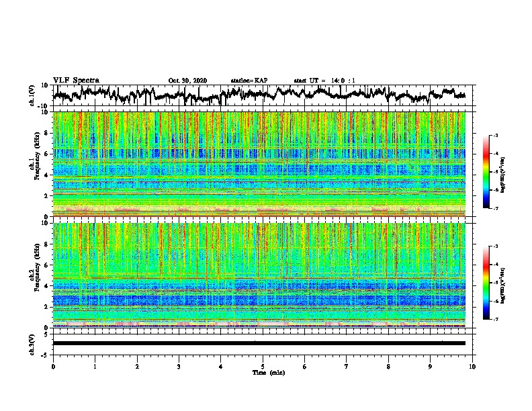532x411 pixels.
Task: Click the time axis tick label "6"
Action: [x=305, y=367]
